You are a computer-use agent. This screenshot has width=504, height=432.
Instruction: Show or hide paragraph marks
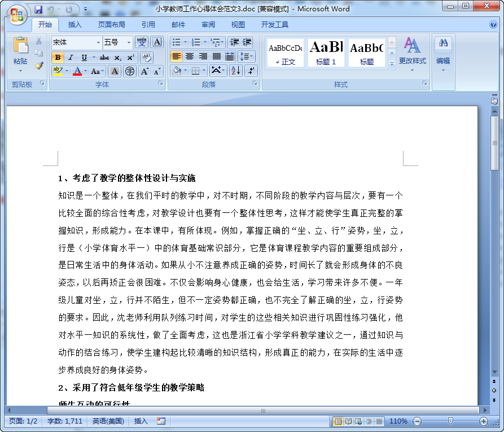[251, 71]
